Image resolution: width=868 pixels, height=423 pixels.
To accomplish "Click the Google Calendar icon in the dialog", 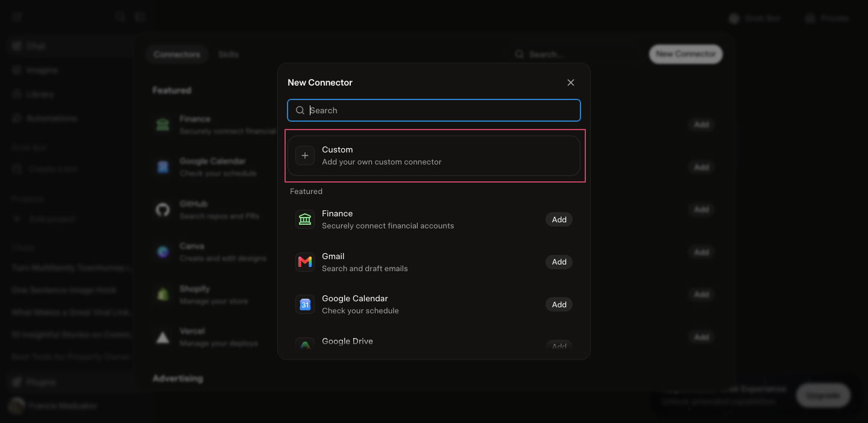I will click(x=305, y=304).
